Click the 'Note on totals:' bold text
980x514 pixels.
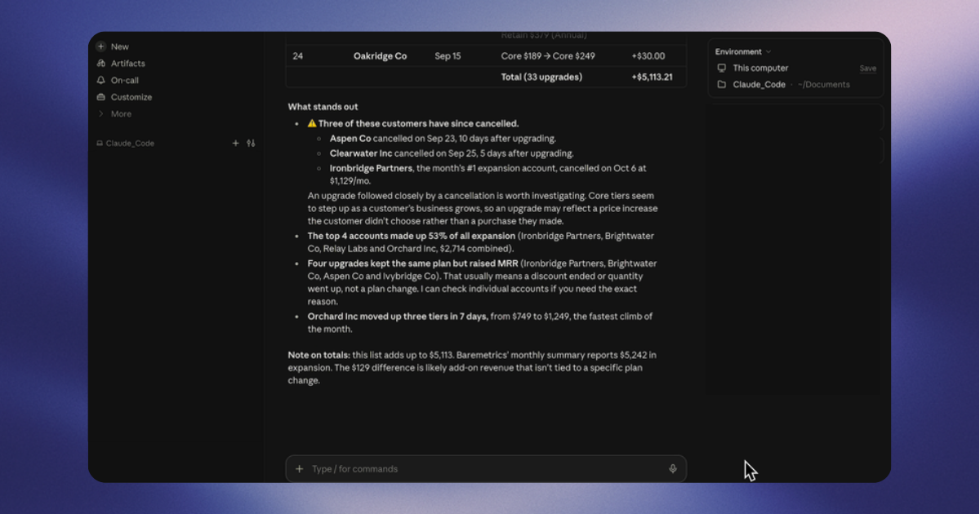click(318, 355)
